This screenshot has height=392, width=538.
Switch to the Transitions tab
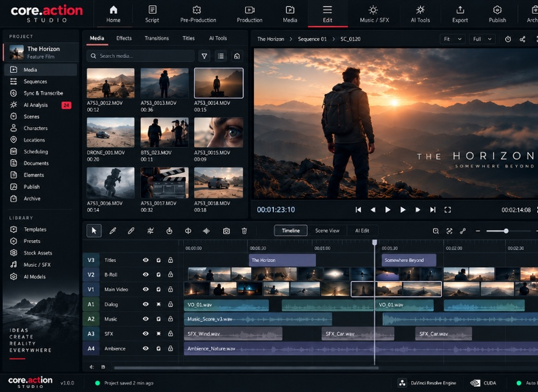point(157,38)
